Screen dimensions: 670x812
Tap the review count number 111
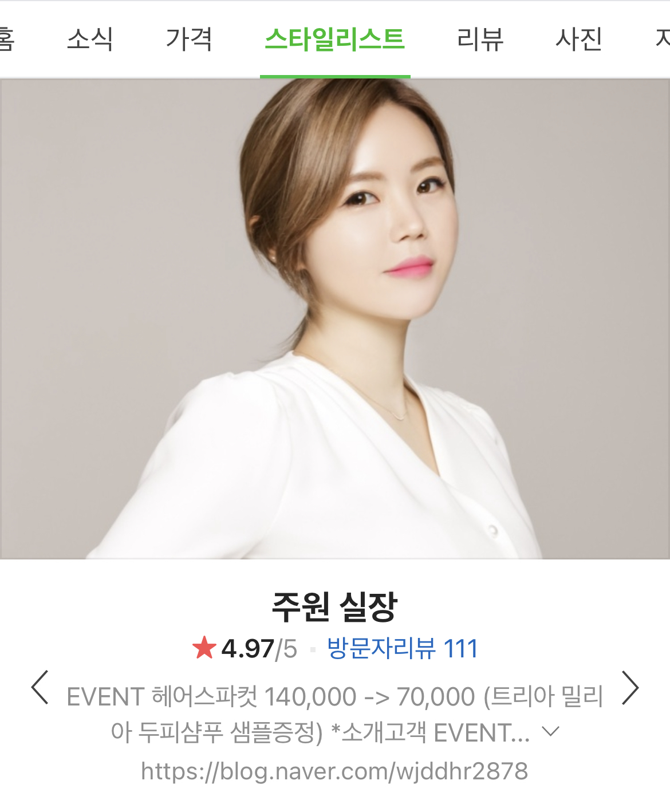460,648
